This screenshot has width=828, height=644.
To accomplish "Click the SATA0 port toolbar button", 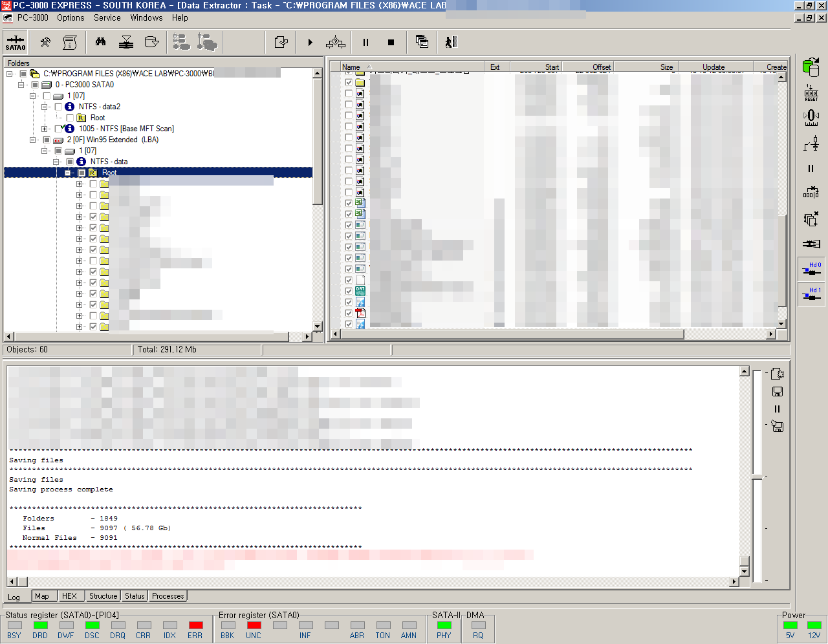I will (x=16, y=42).
